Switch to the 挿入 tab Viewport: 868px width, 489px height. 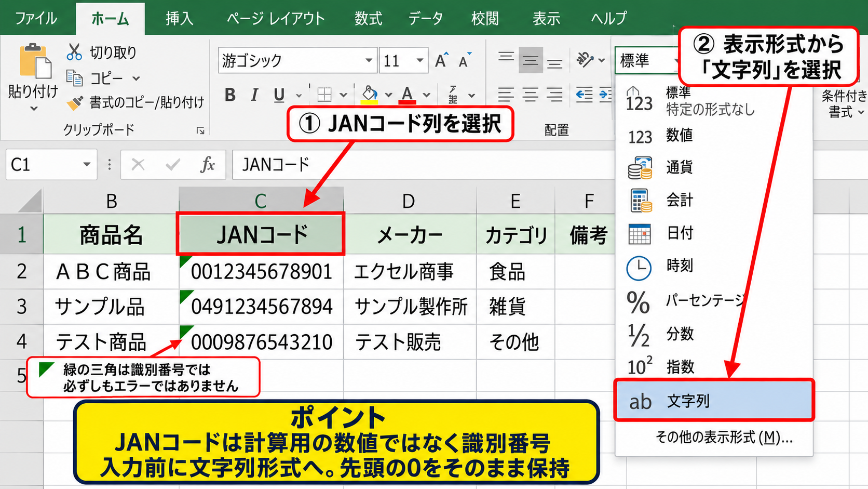180,18
